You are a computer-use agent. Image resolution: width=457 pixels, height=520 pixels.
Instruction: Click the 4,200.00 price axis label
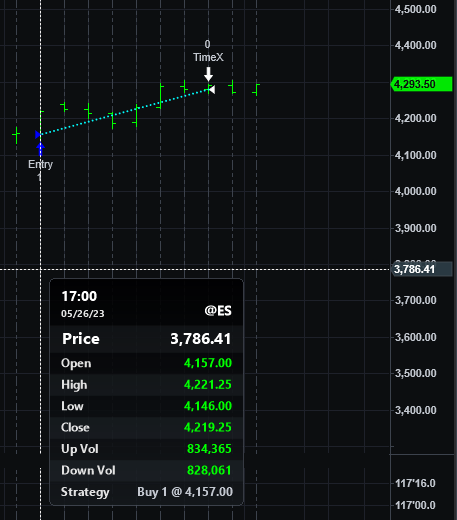[x=415, y=118]
